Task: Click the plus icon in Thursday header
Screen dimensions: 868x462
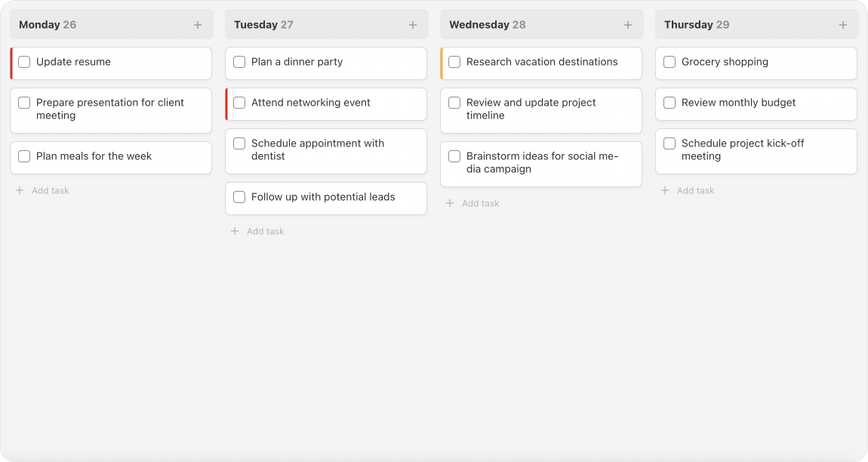Action: (843, 25)
